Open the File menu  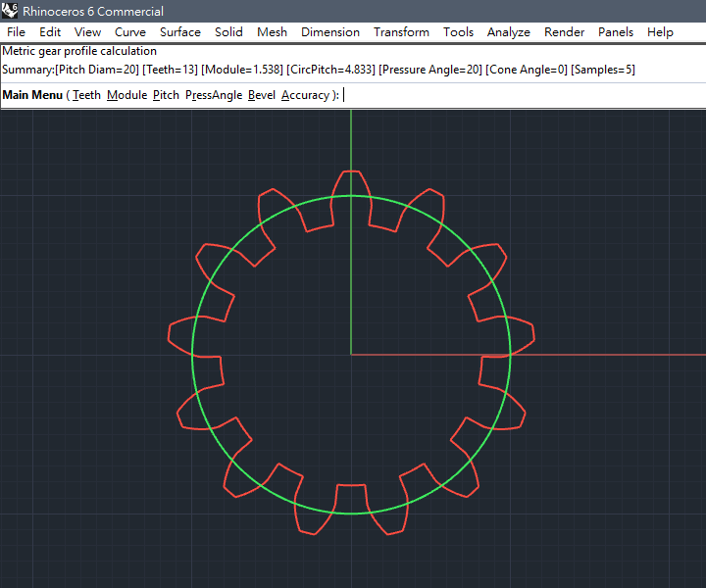pos(17,32)
